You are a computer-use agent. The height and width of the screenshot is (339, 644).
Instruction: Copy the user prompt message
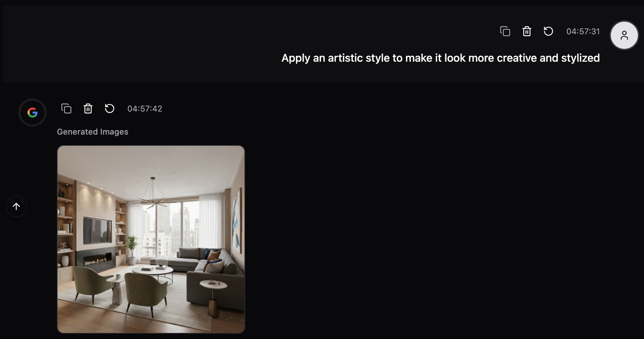(x=505, y=31)
